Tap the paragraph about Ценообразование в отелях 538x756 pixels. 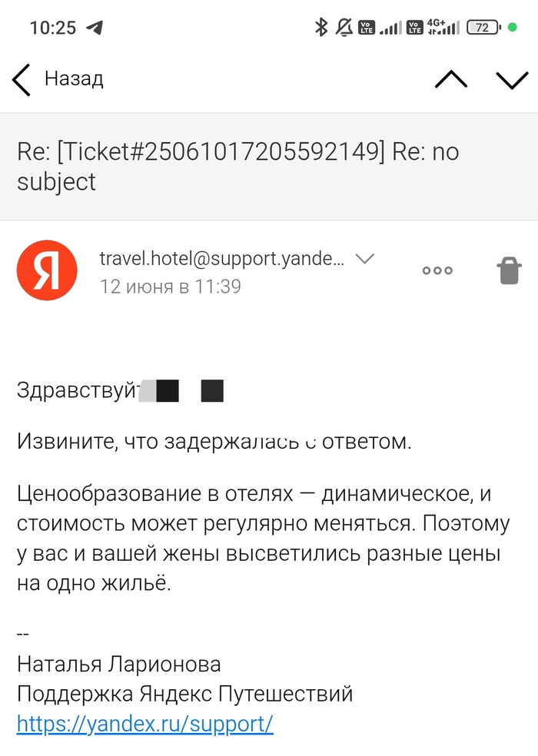(263, 539)
